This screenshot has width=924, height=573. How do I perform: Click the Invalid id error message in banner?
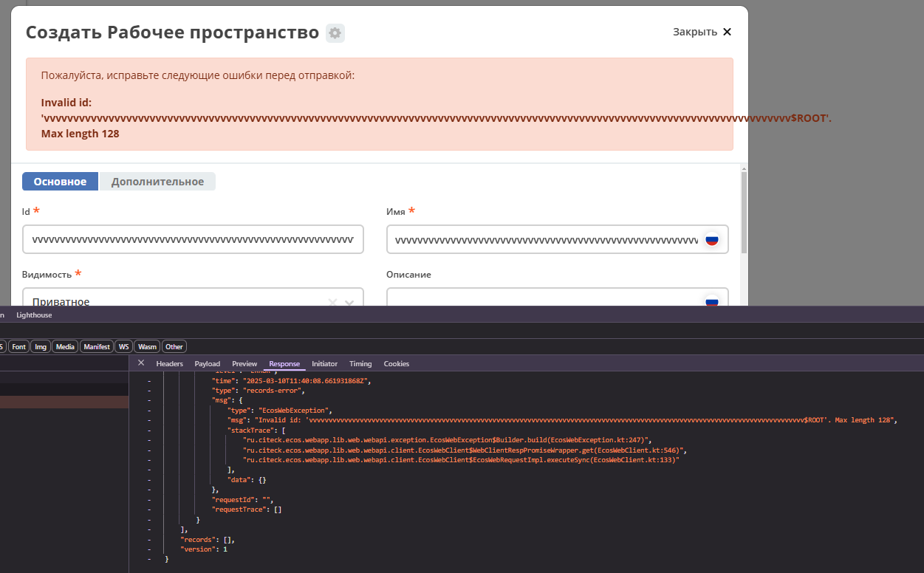tap(436, 111)
